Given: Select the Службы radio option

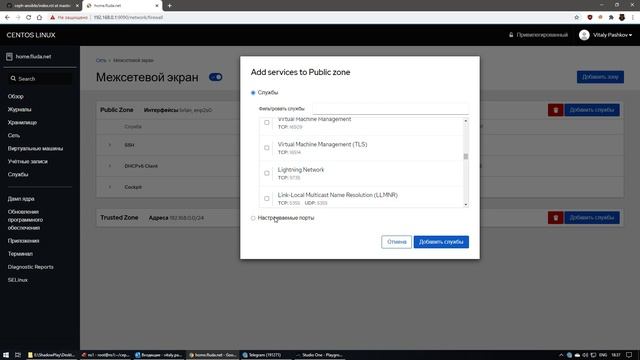Looking at the screenshot, I should tap(253, 93).
